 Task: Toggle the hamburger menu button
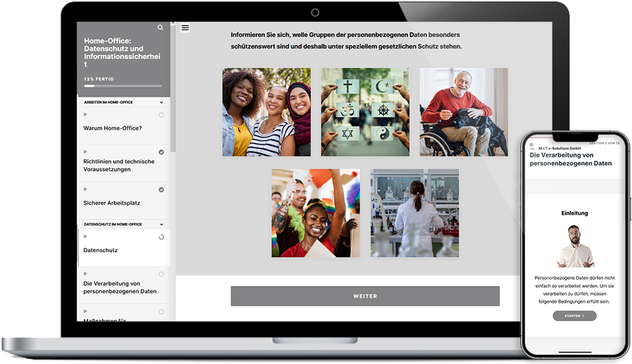coord(185,28)
